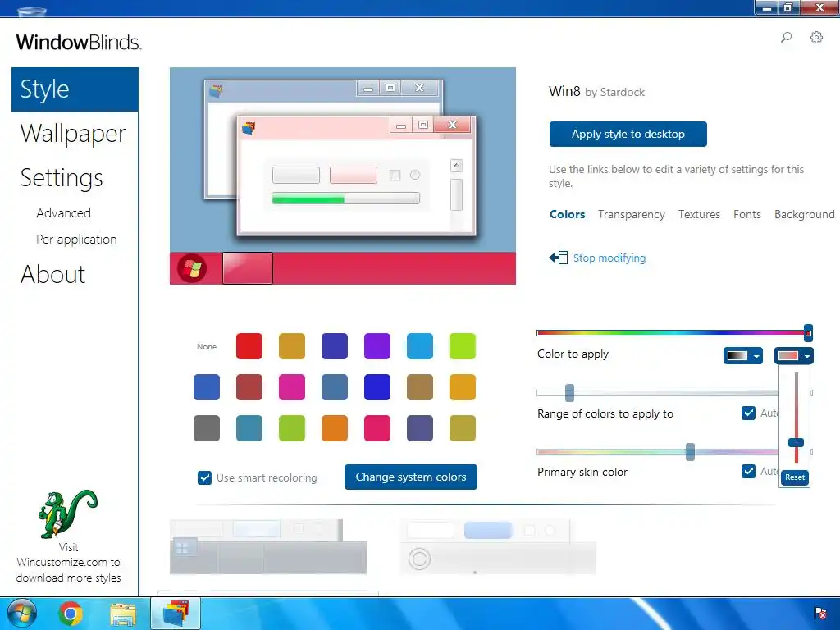840x630 pixels.
Task: Select the Transparency tab
Action: pos(632,214)
